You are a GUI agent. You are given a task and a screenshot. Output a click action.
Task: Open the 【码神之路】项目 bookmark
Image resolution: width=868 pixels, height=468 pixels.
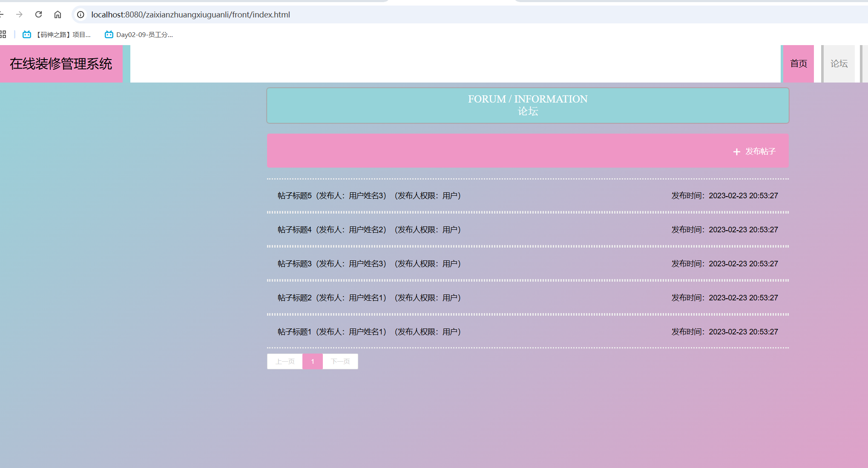pyautogui.click(x=57, y=34)
